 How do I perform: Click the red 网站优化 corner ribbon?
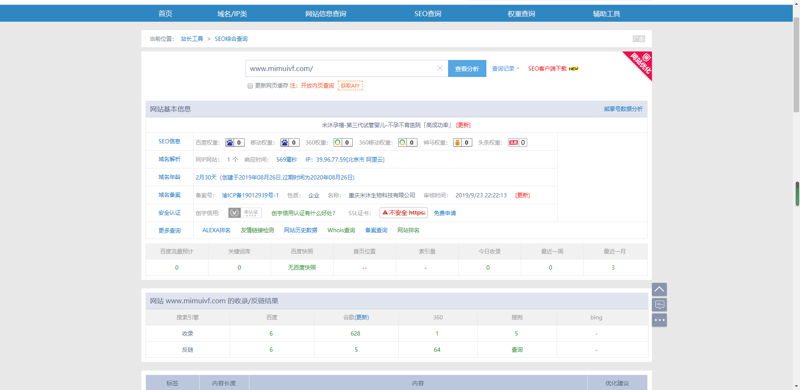pos(640,63)
